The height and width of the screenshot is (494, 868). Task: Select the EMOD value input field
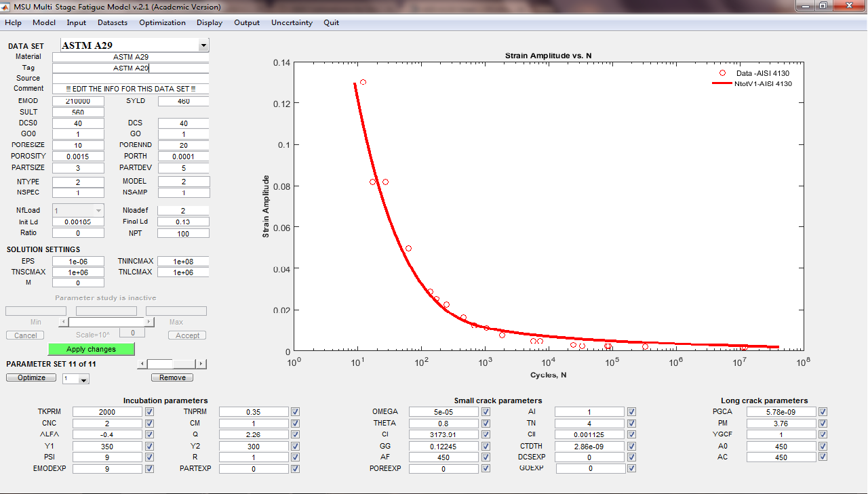[78, 100]
